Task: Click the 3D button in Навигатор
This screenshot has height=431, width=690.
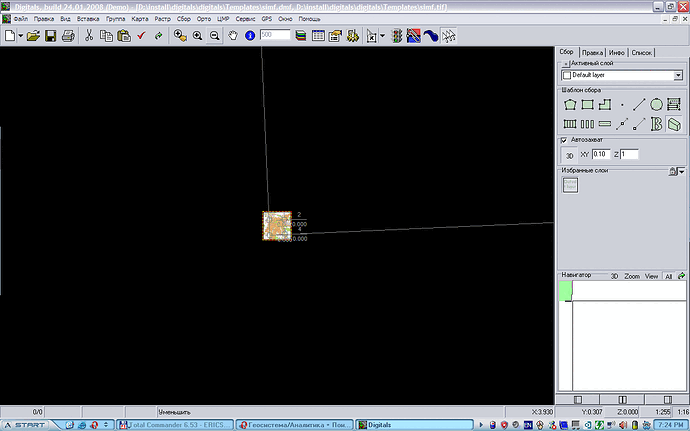Action: [x=614, y=276]
